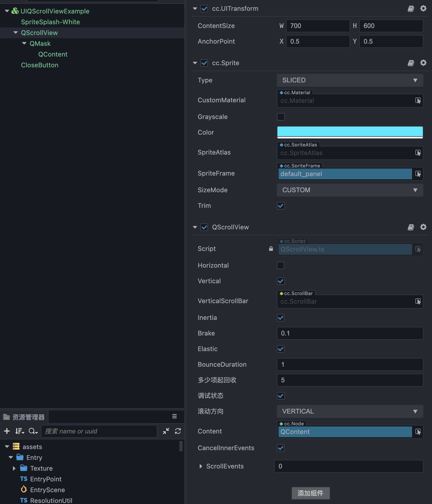The width and height of the screenshot is (432, 504).
Task: Open cc.UITransform help documentation icon
Action: click(411, 9)
